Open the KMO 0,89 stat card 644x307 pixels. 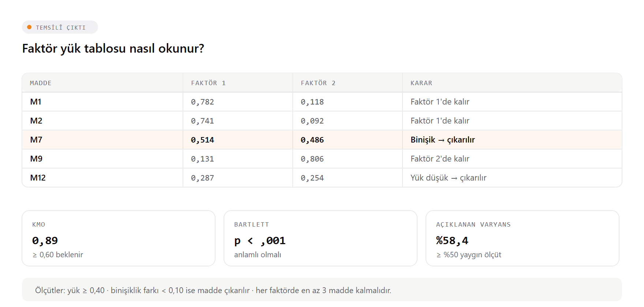click(x=119, y=238)
